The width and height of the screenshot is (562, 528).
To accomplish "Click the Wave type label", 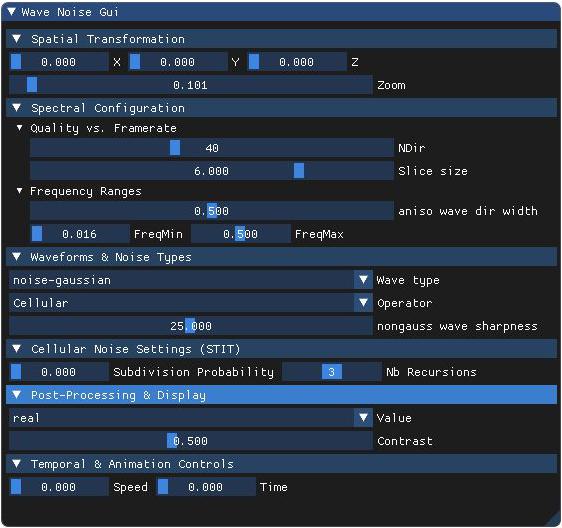I will 408,280.
